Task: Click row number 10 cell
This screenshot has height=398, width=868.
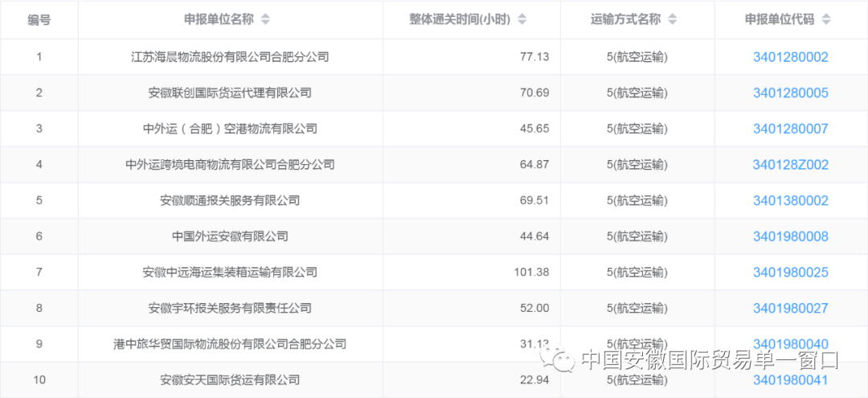Action: point(39,380)
